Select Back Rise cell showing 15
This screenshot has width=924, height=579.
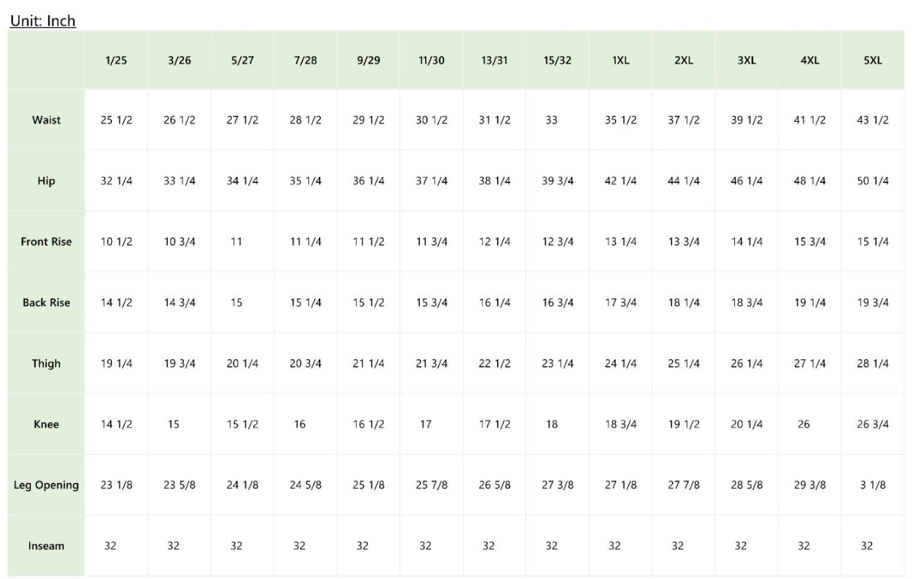pos(237,302)
